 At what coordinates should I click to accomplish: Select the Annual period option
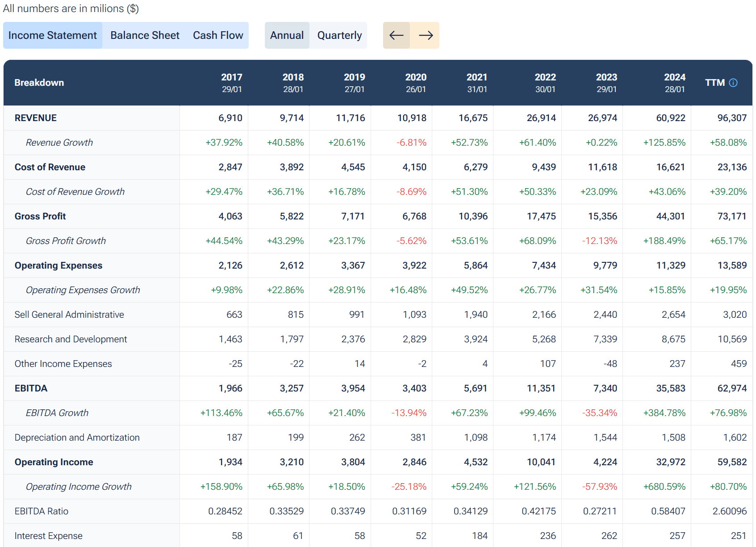coord(287,35)
